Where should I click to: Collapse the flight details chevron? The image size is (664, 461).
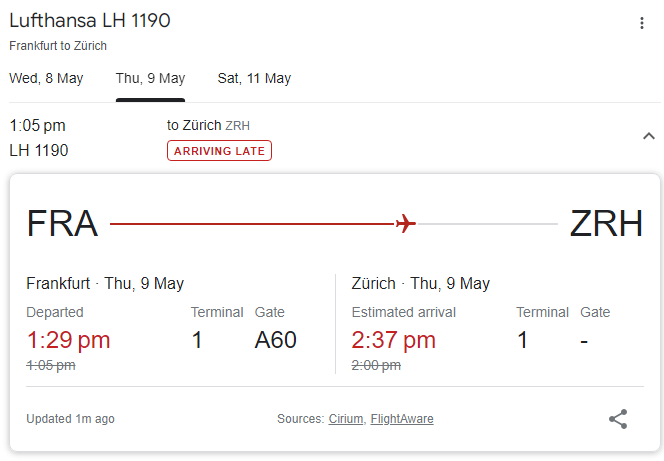(649, 136)
